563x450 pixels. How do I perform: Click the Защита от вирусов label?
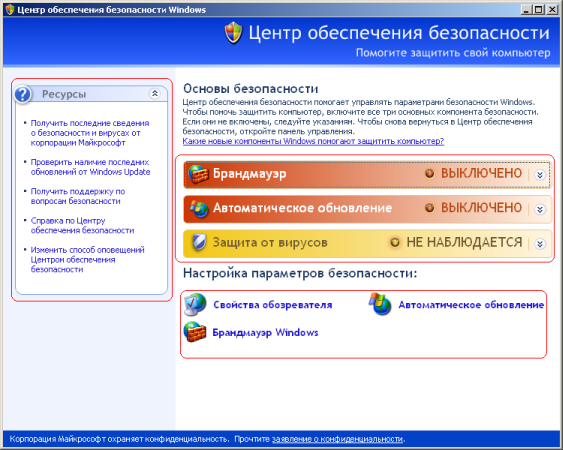pyautogui.click(x=270, y=242)
